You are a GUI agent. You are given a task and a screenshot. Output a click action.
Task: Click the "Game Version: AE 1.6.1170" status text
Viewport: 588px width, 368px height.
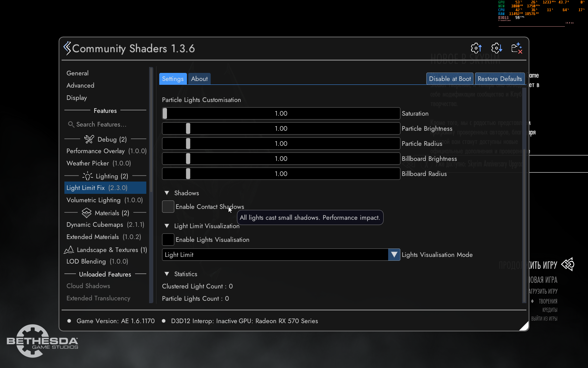pos(115,321)
